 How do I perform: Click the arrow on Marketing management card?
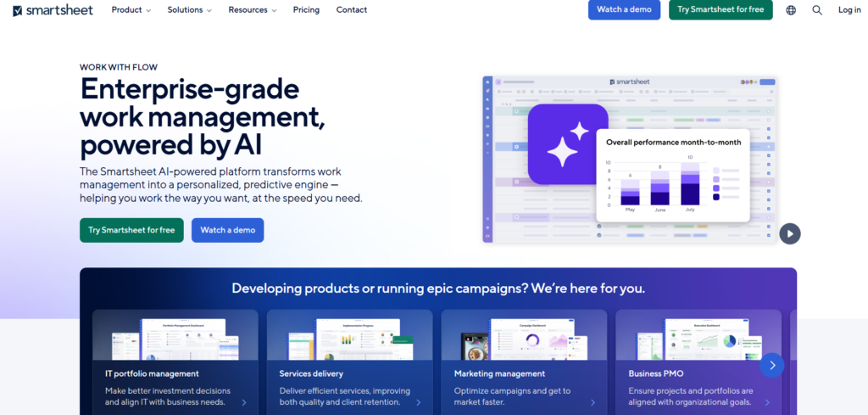(x=593, y=402)
